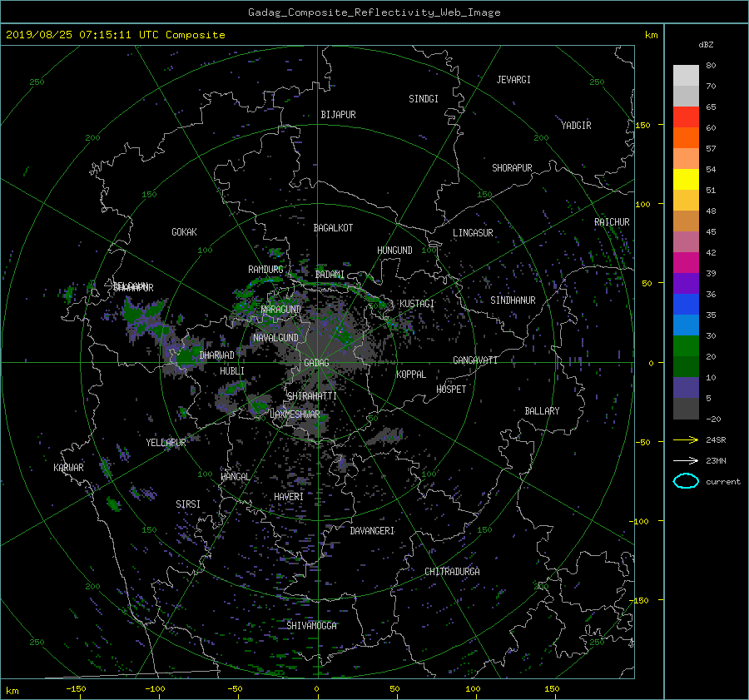749x700 pixels.
Task: Click the Gadag_Composite_Reflectivity_Web_Image title
Action: pyautogui.click(x=374, y=12)
